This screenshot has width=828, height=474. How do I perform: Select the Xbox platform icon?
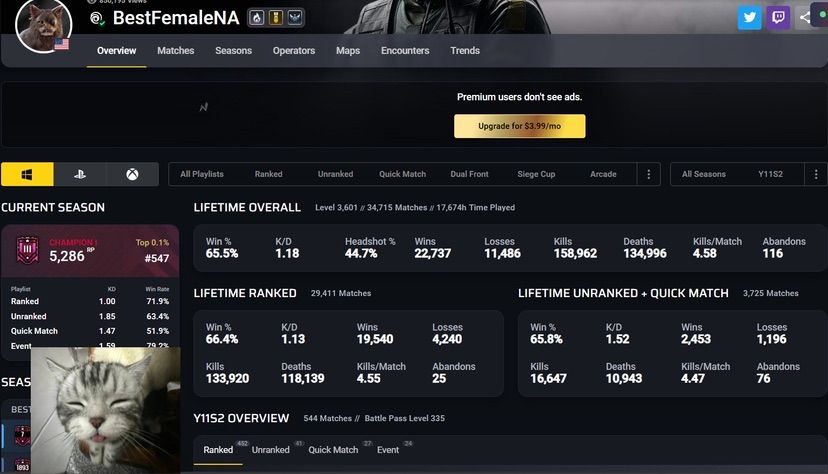tap(132, 174)
